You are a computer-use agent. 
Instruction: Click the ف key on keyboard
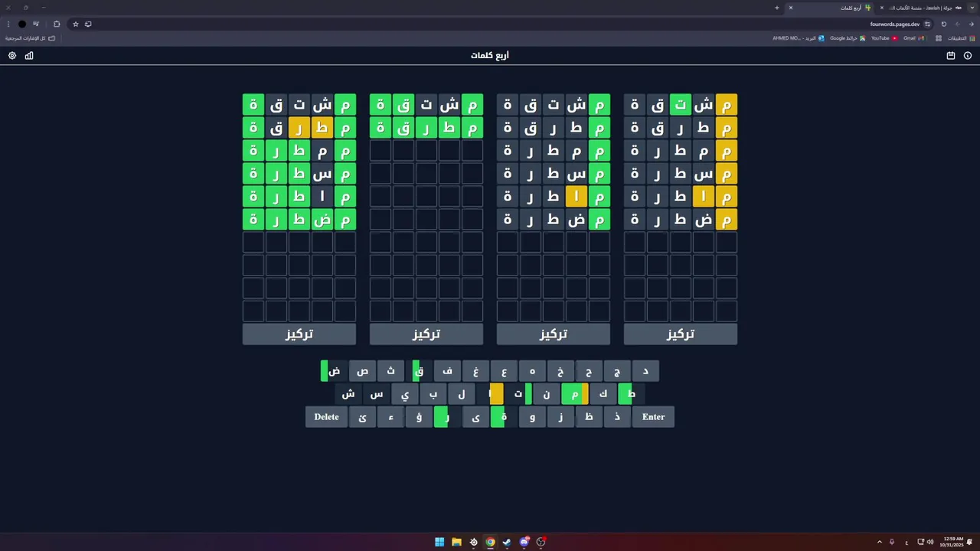pos(448,371)
